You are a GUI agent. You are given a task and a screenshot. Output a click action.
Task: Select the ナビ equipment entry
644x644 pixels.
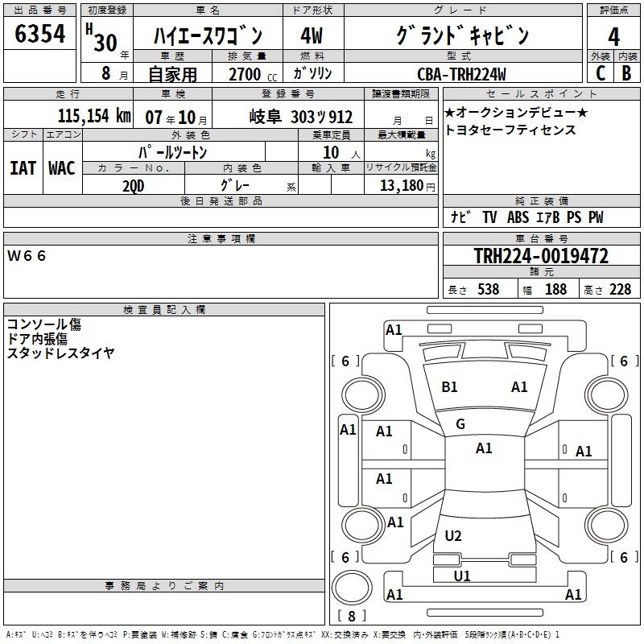click(460, 217)
